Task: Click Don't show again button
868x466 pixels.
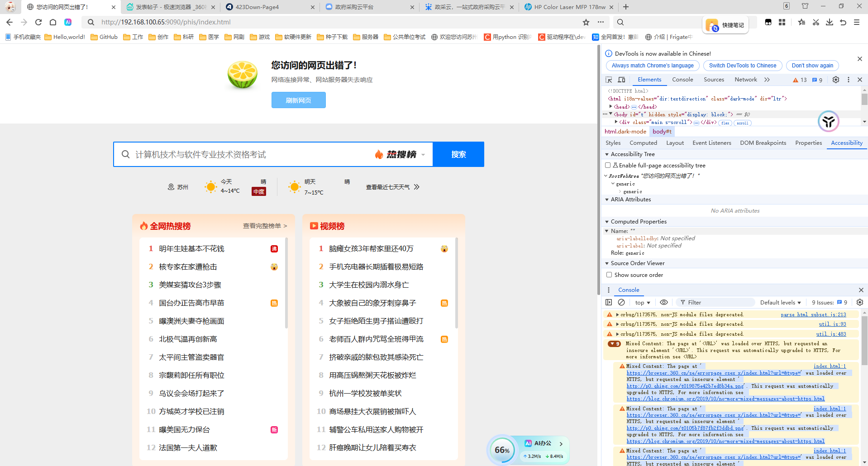Action: (x=812, y=66)
